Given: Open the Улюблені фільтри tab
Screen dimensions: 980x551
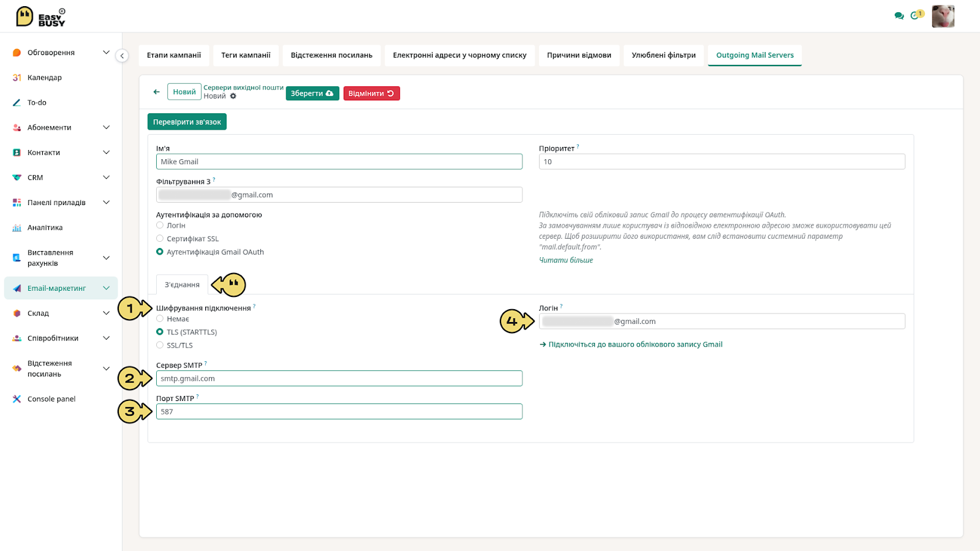Looking at the screenshot, I should (663, 55).
